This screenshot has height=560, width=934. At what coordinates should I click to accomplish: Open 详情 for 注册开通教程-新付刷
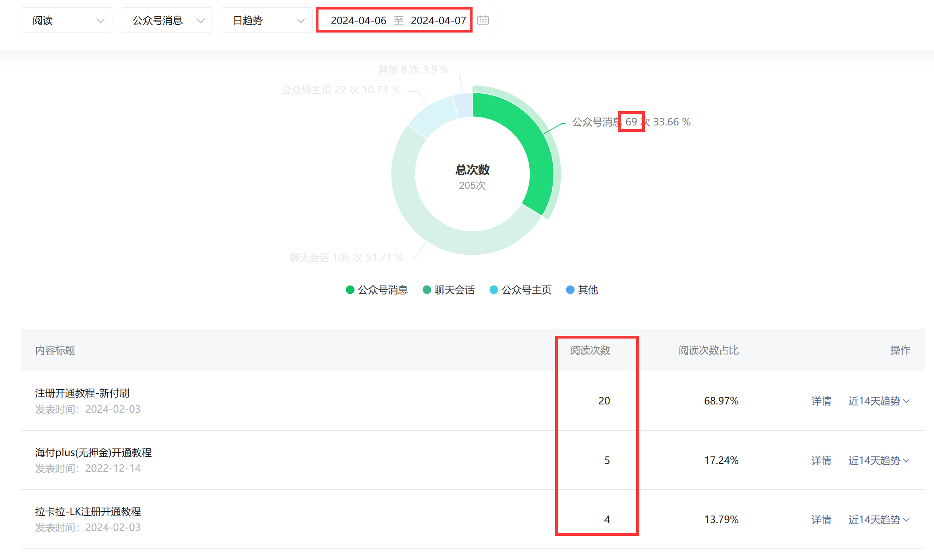click(x=821, y=401)
